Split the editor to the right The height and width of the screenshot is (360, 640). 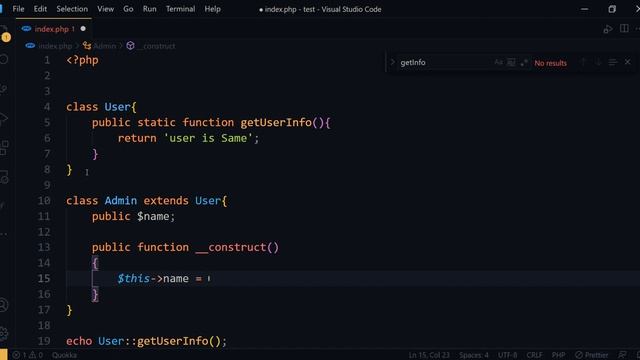[x=624, y=29]
